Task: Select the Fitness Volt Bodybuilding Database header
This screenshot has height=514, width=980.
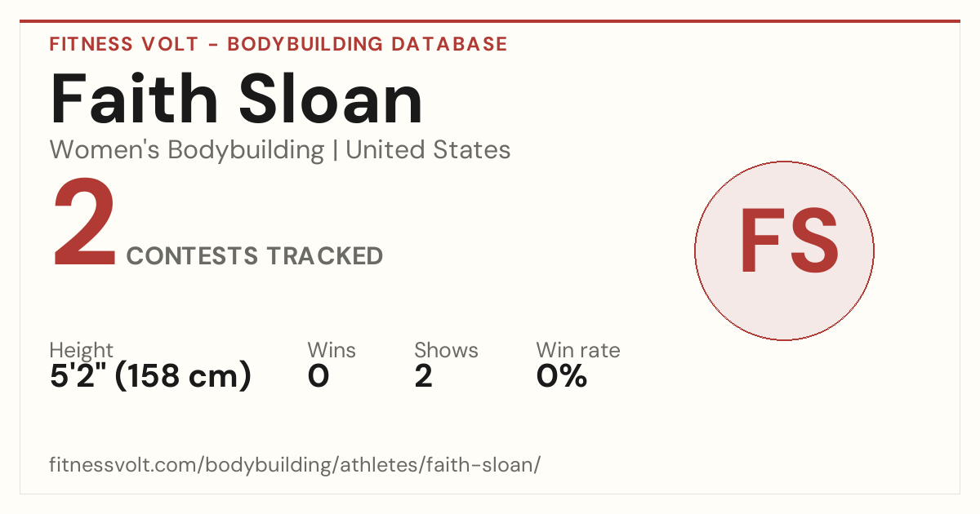Action: [278, 44]
